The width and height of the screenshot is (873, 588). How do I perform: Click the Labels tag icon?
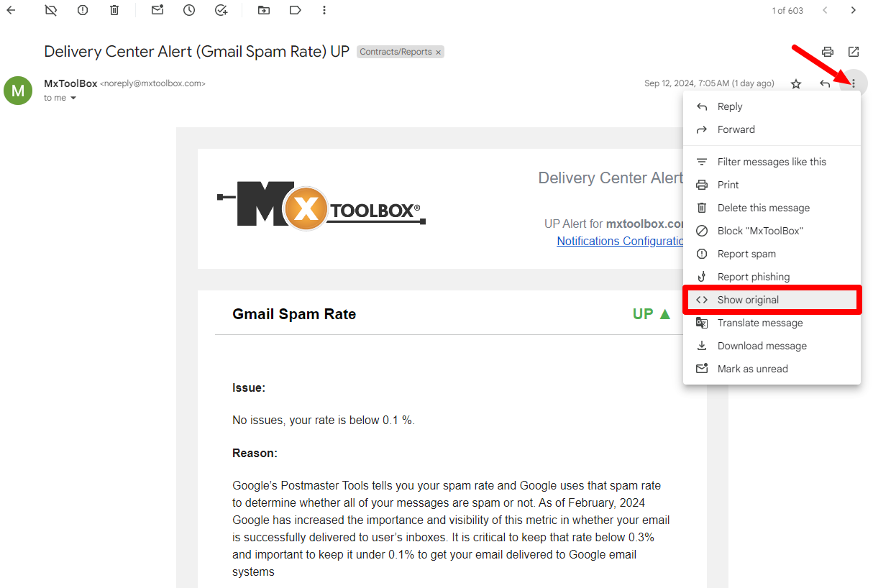click(295, 10)
